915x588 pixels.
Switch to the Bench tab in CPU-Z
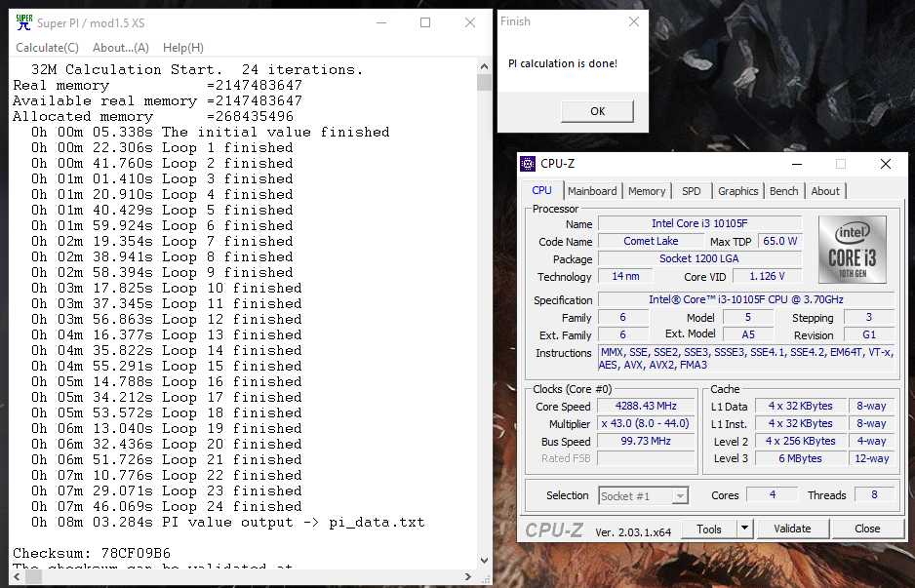[783, 191]
